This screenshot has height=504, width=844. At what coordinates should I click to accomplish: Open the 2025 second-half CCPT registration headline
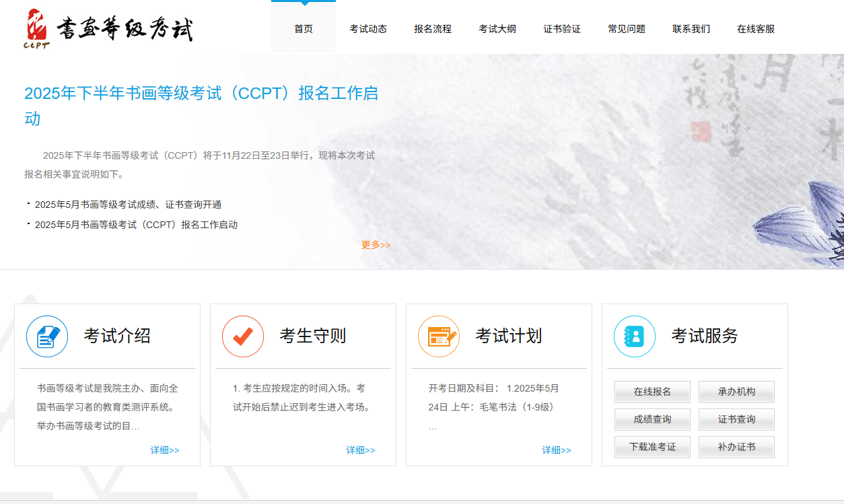[201, 106]
